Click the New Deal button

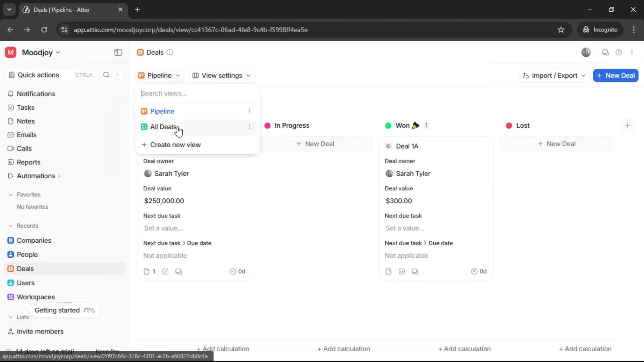(616, 75)
